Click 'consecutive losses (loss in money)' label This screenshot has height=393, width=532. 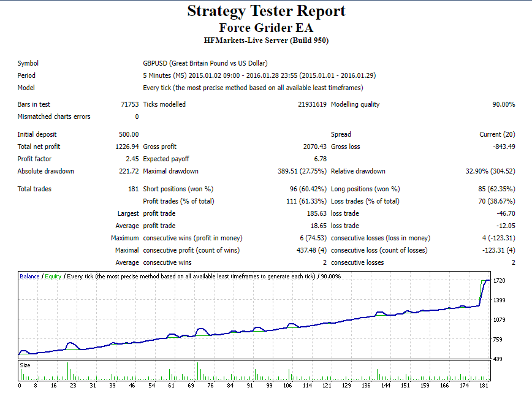[381, 238]
